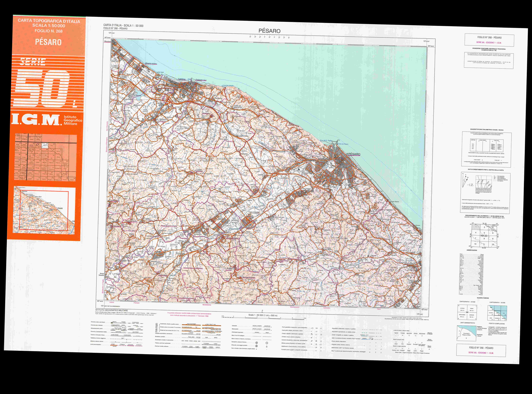
Task: Click the 'Gabicce Mare' town label
Action: click(201, 80)
